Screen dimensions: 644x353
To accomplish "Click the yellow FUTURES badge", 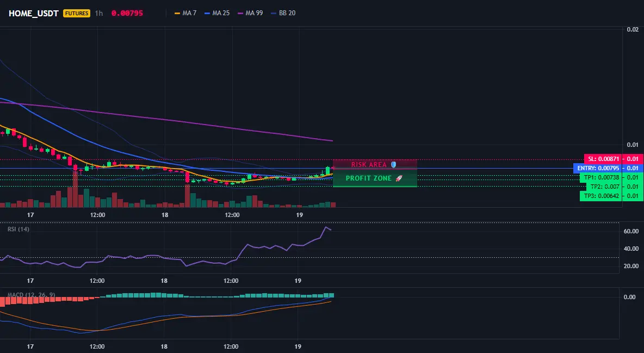I will point(76,13).
